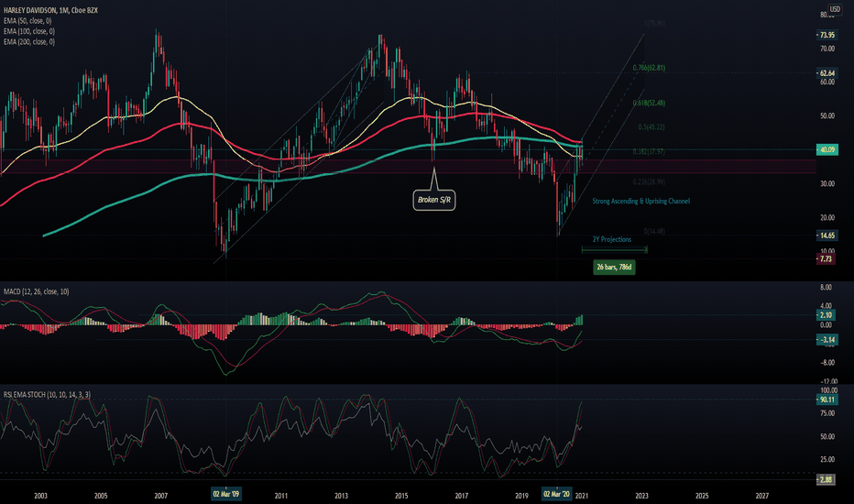Click the RSI EMA STOCH indicator legend
The height and width of the screenshot is (504, 854).
(47, 394)
